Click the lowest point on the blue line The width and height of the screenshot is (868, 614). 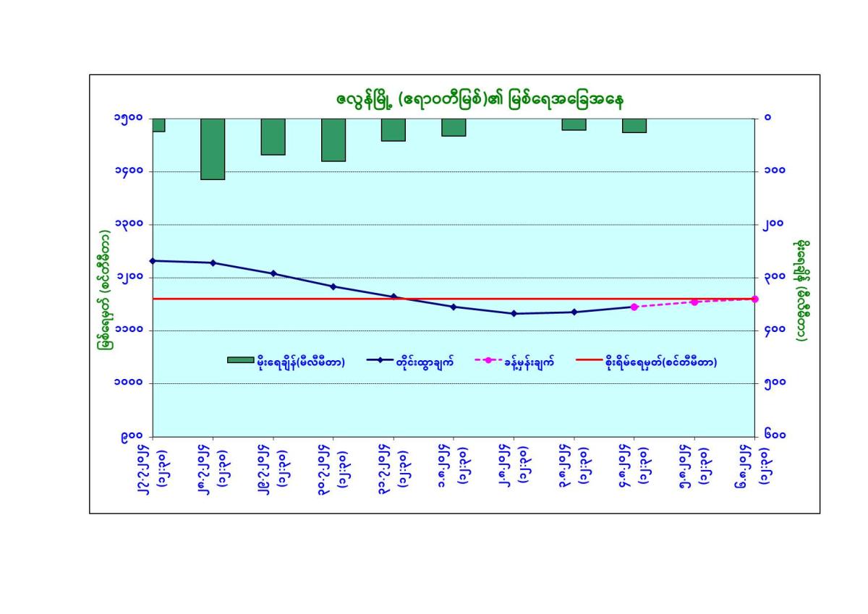click(514, 314)
